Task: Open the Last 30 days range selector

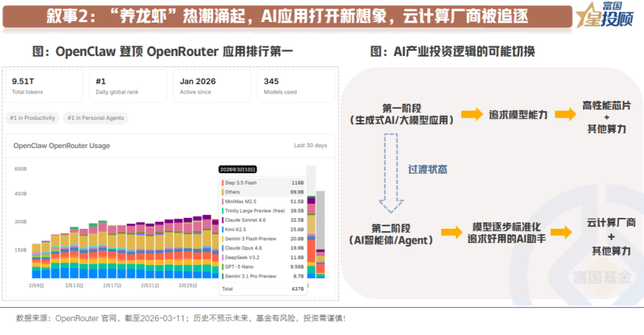Action: coord(310,146)
